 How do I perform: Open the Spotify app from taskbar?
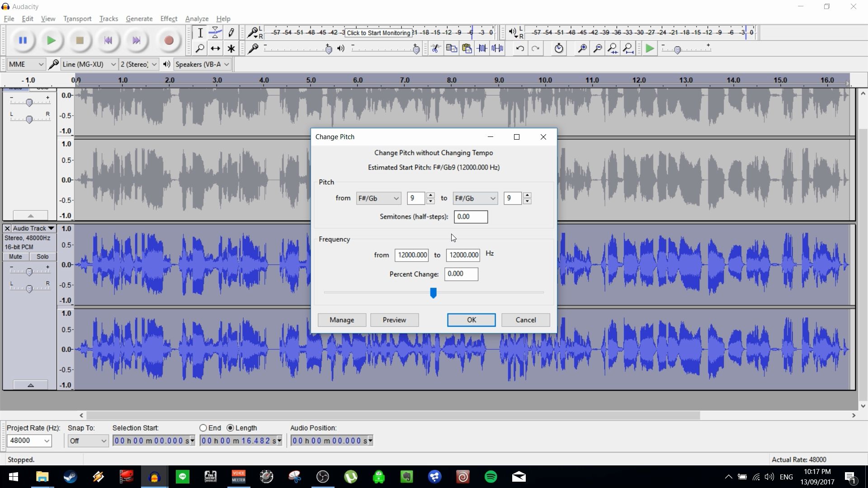491,477
